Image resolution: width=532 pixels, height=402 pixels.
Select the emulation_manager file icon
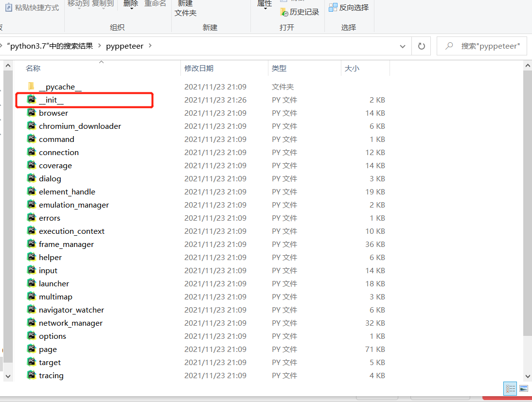point(32,205)
